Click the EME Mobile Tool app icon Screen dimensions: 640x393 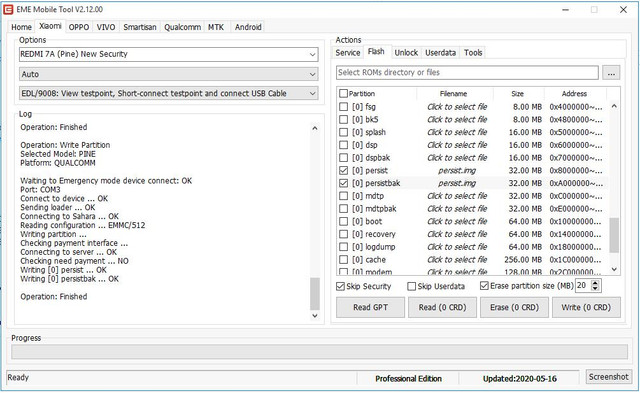click(8, 9)
